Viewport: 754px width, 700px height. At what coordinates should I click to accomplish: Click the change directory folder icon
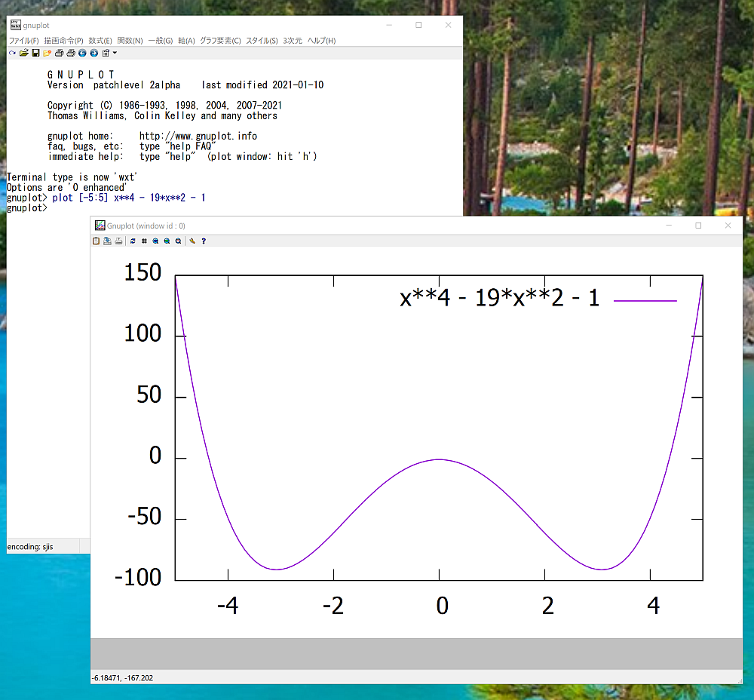[x=47, y=54]
